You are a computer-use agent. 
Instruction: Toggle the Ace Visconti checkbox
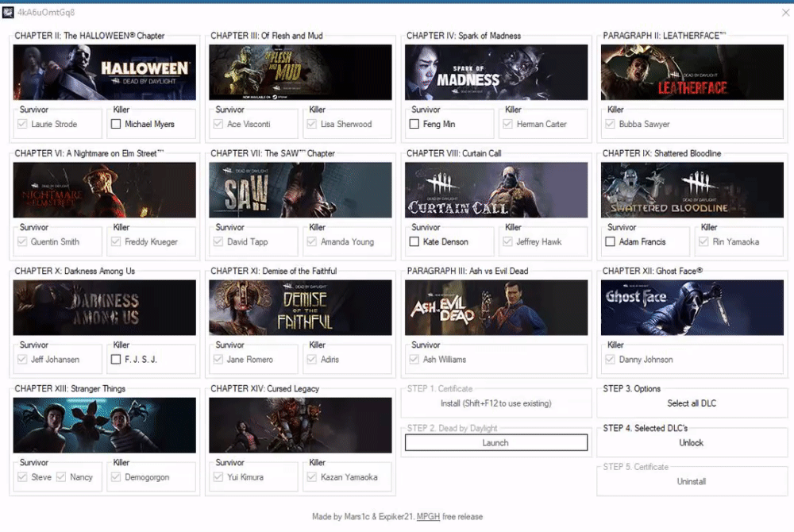click(218, 124)
